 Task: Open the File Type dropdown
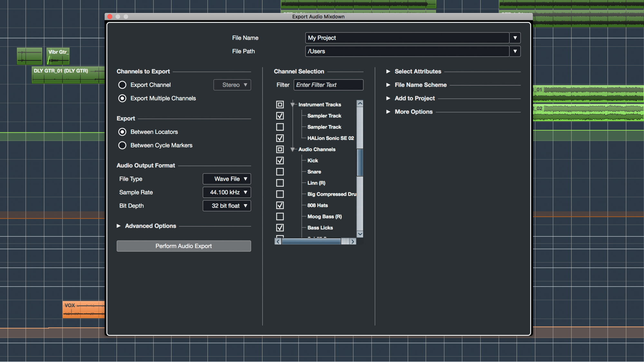click(227, 179)
